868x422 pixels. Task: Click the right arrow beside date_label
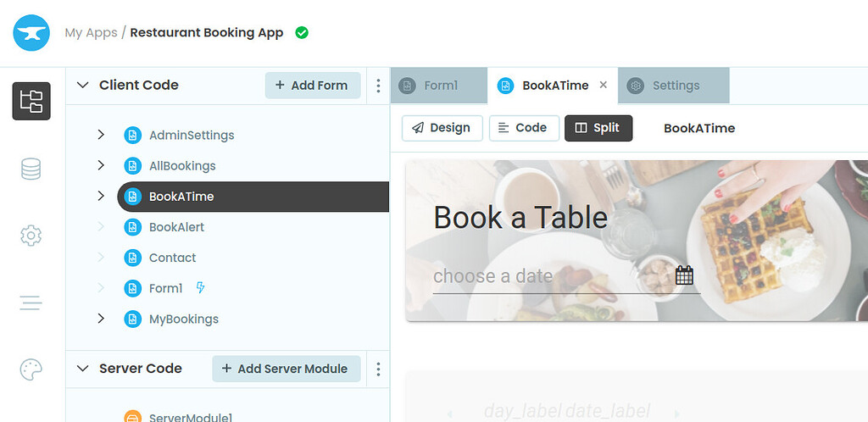(676, 414)
